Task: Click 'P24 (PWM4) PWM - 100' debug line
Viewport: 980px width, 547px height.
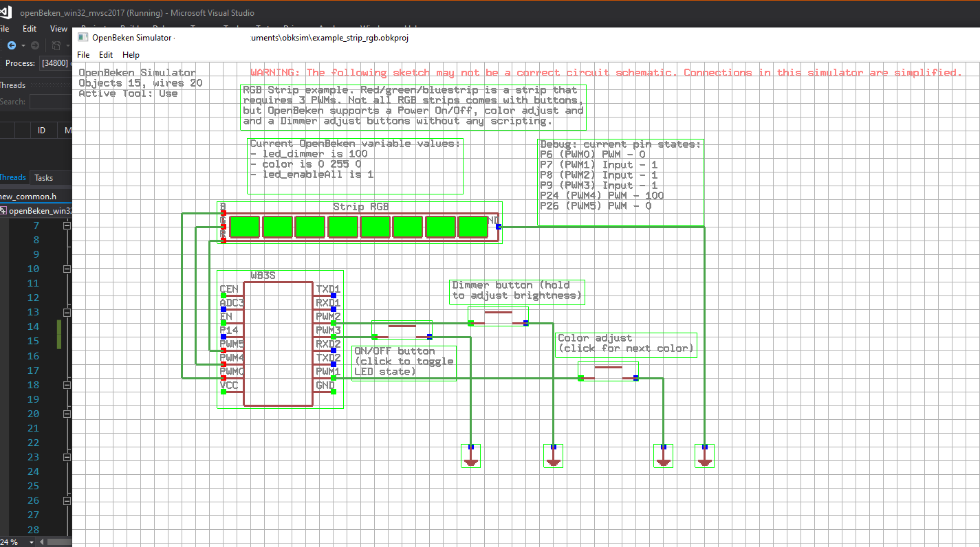Action: pos(602,196)
